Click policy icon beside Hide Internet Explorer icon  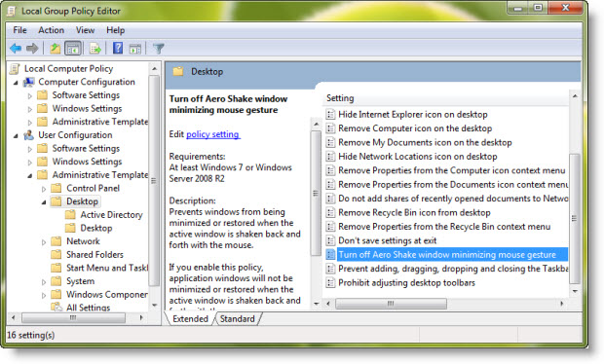pyautogui.click(x=330, y=114)
